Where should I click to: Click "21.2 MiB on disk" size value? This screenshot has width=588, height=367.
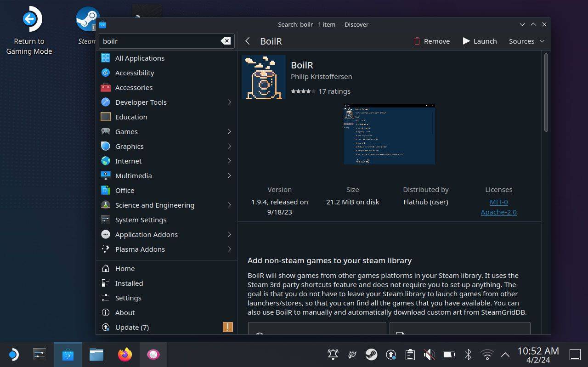[x=352, y=202]
